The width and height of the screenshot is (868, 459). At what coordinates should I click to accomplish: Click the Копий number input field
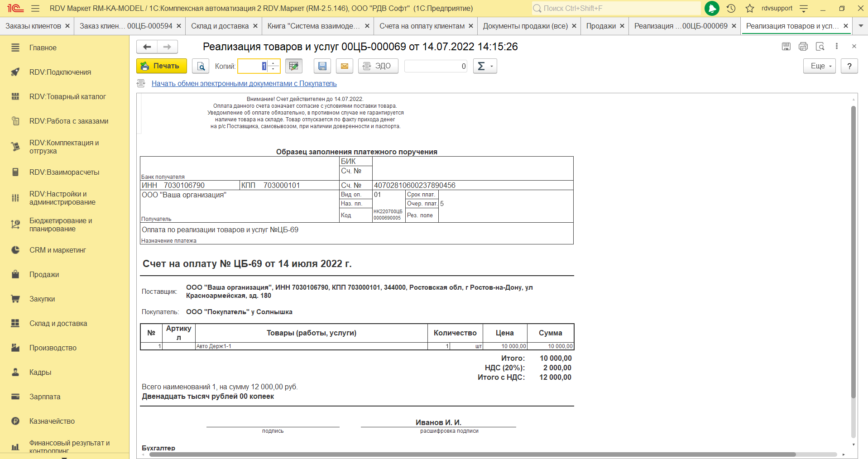tap(252, 66)
